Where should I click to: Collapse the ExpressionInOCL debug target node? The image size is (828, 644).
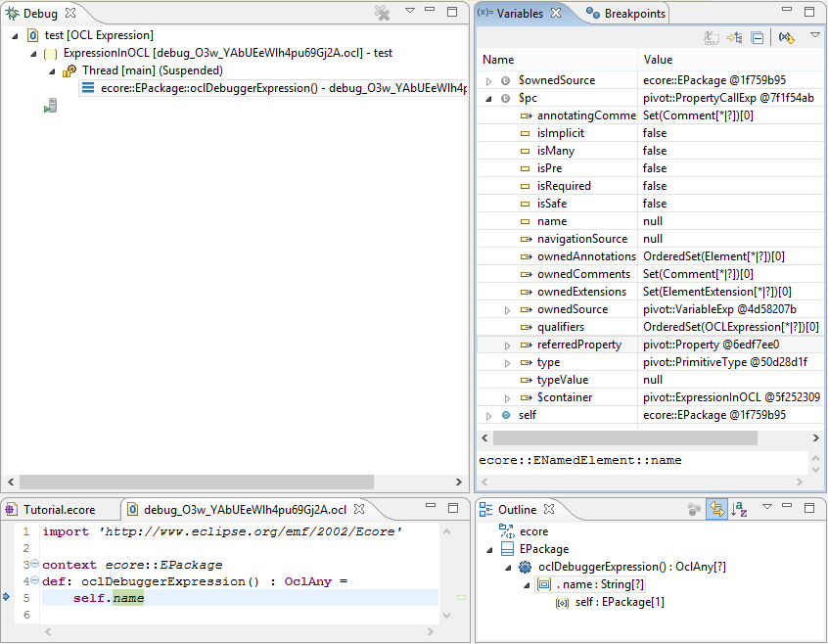(34, 53)
